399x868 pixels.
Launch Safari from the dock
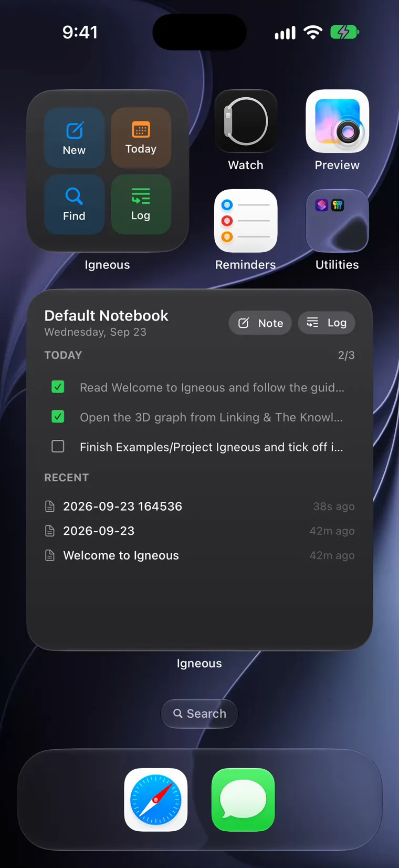[x=156, y=800]
